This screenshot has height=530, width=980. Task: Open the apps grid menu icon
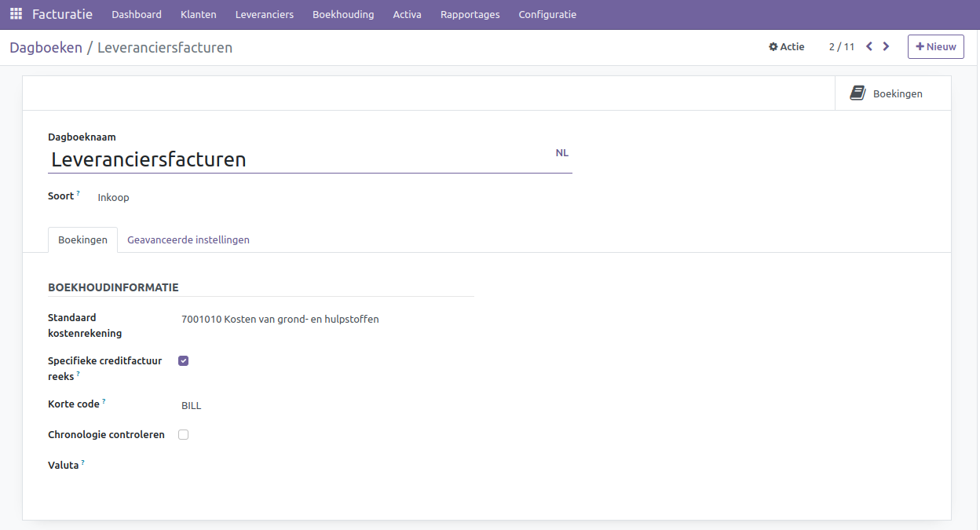pyautogui.click(x=16, y=14)
